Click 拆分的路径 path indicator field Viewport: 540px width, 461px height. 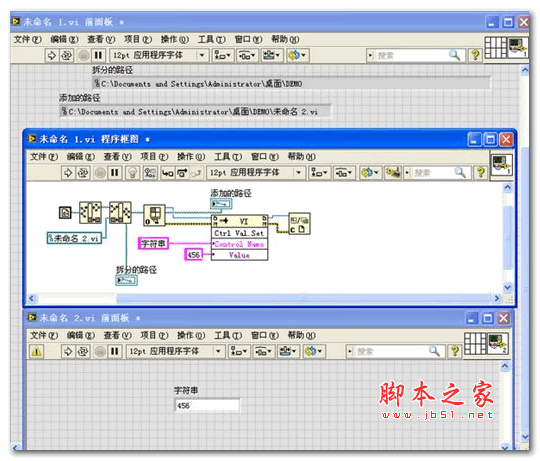[291, 84]
